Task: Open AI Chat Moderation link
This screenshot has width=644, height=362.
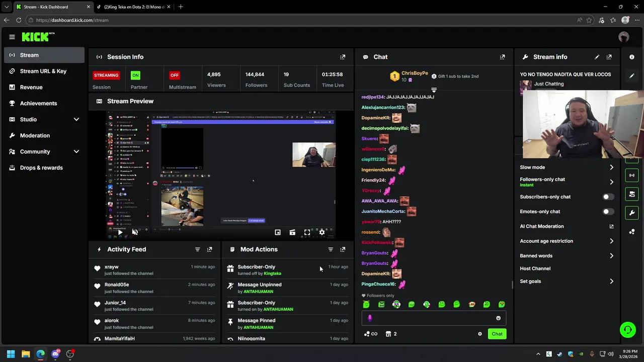Action: 567,226
